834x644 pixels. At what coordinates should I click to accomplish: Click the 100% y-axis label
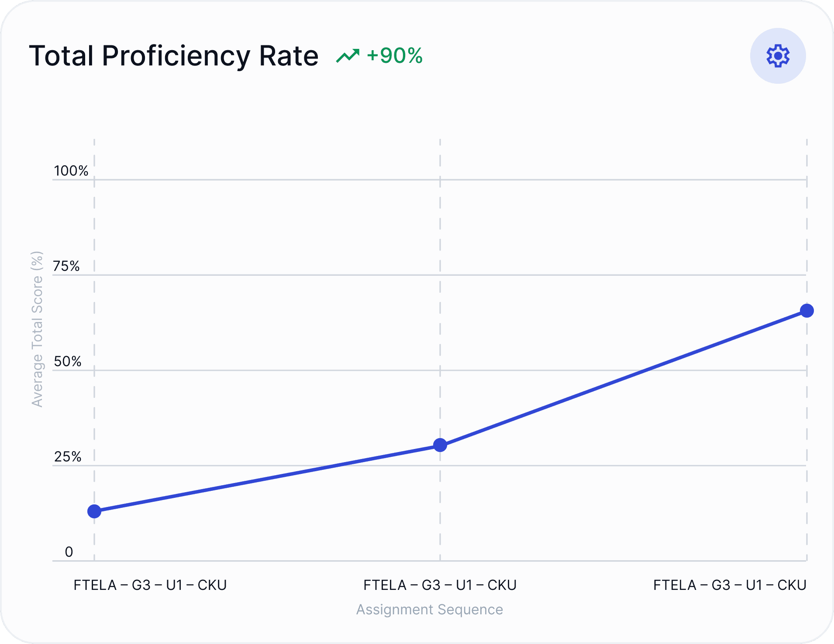point(71,171)
